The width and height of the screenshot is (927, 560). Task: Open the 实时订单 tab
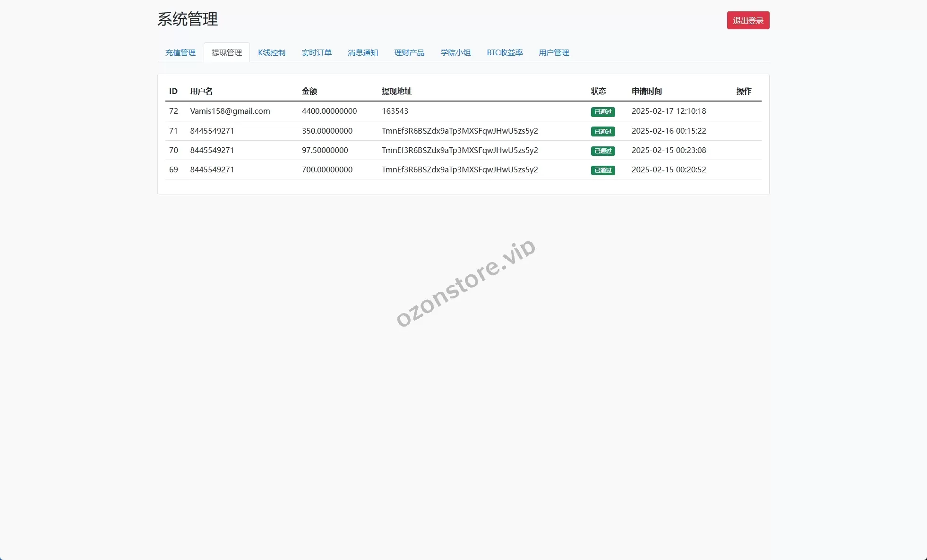pos(316,52)
